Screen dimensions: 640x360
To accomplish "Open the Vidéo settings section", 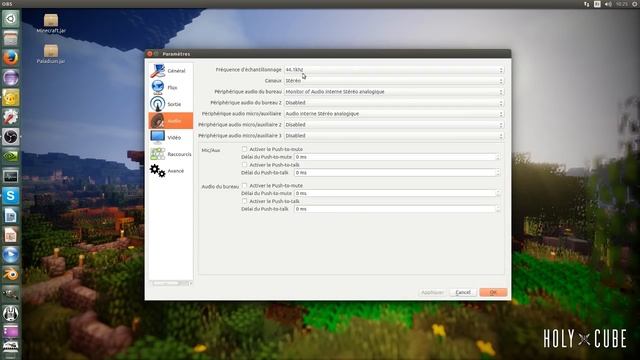I will pyautogui.click(x=171, y=138).
